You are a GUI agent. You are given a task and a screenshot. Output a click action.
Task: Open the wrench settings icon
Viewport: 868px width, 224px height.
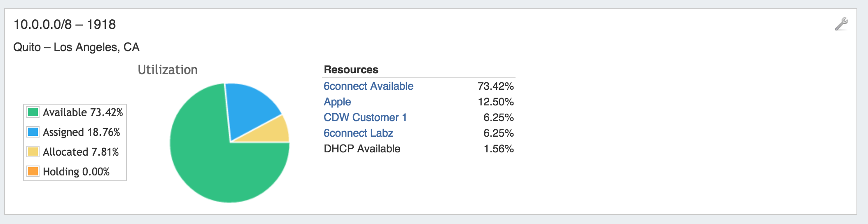(x=841, y=24)
